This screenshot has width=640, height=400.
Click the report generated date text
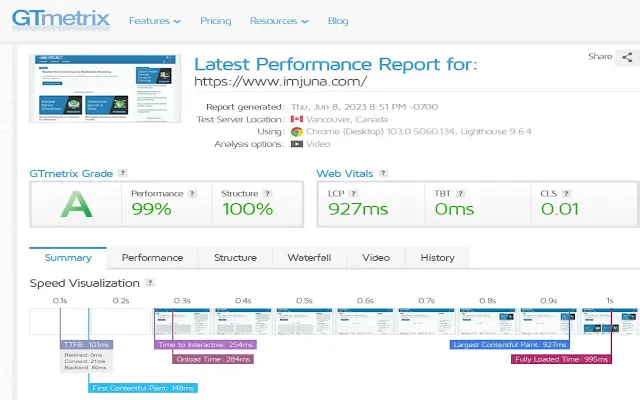click(x=364, y=107)
